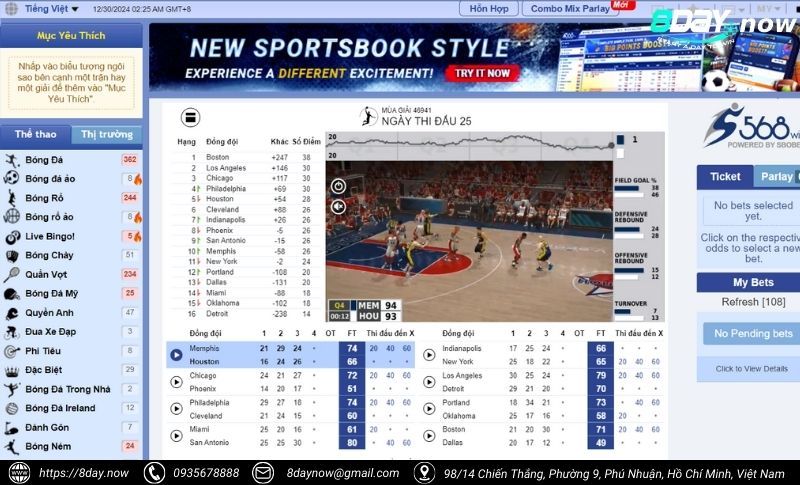Click the Hỗn Hợp button
The height and width of the screenshot is (485, 800).
[x=488, y=8]
